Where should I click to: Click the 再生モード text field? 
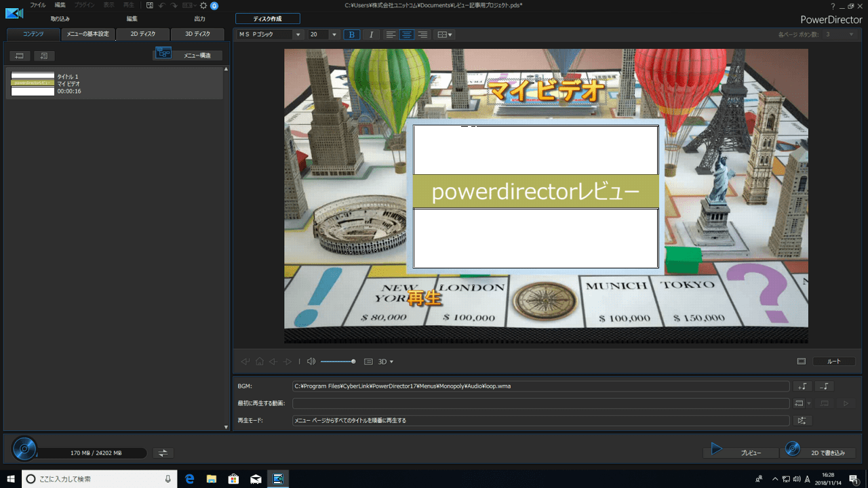541,420
